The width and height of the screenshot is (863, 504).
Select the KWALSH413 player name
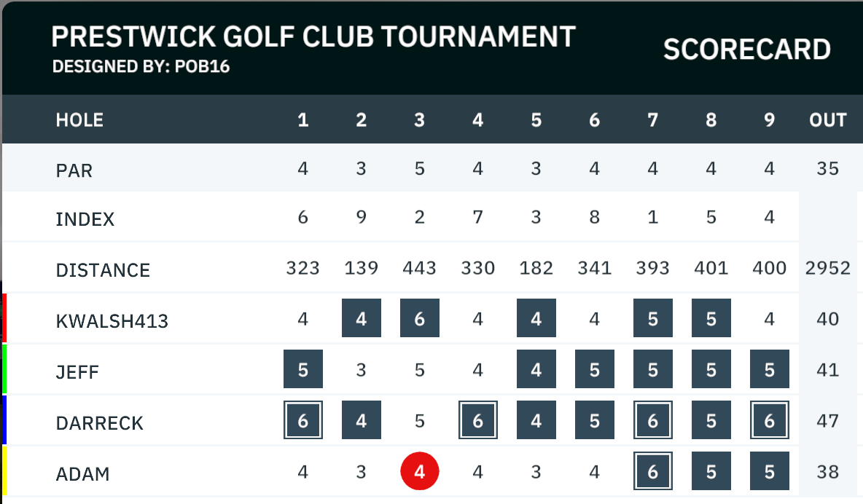click(x=112, y=320)
